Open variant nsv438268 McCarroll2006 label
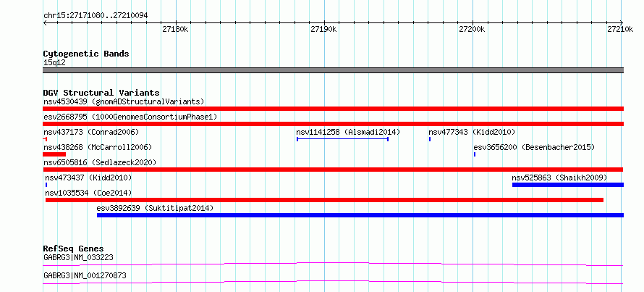The width and height of the screenshot is (644, 292). click(98, 147)
